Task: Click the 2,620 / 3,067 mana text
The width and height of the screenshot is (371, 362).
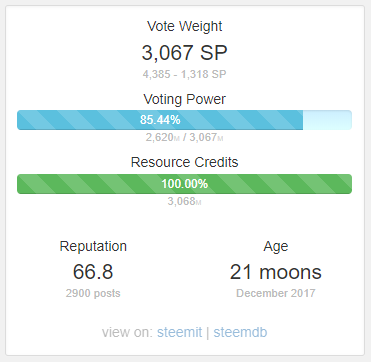Action: pos(185,137)
